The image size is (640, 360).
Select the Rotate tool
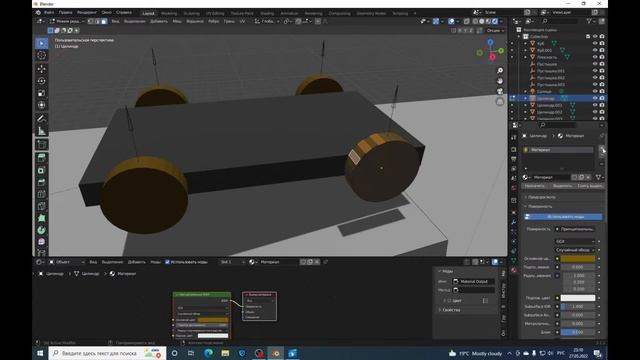tap(42, 81)
